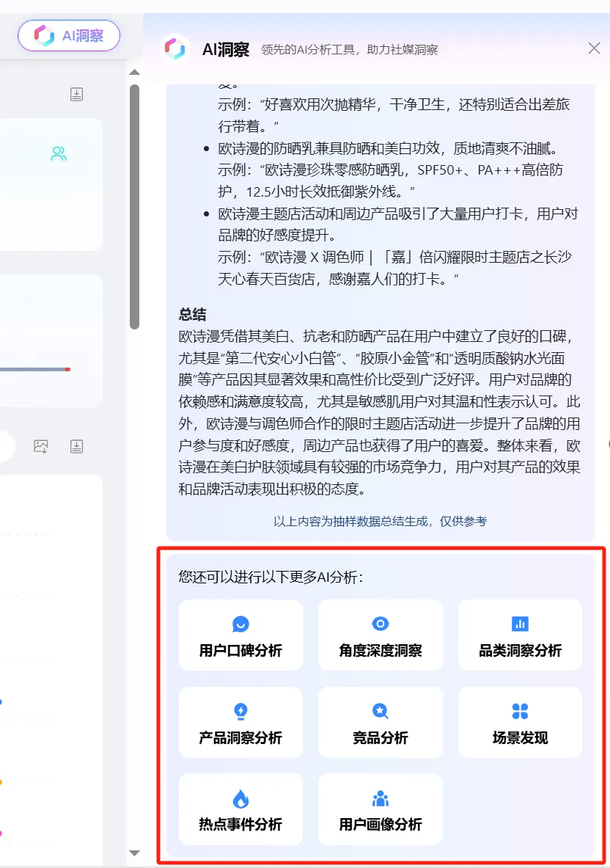Click the AI洞察 pill button at top left

(x=69, y=35)
